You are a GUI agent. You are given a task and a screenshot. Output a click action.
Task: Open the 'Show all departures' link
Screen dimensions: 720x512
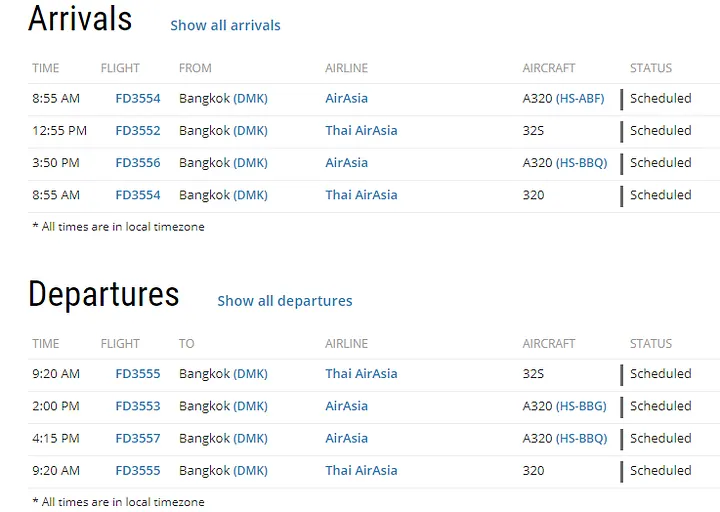285,301
